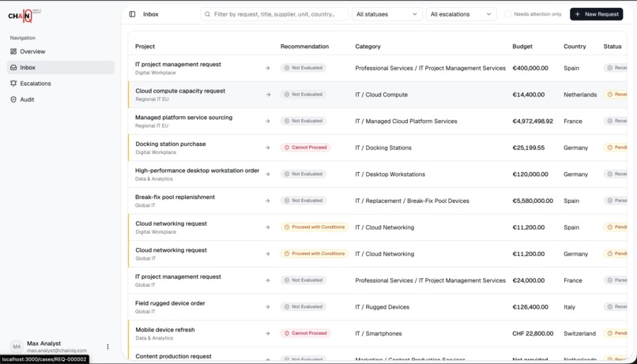Open the Audit section

[61, 99]
